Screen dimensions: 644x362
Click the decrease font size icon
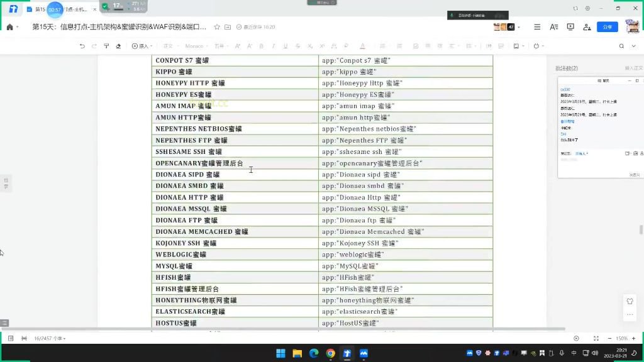[x=249, y=46]
